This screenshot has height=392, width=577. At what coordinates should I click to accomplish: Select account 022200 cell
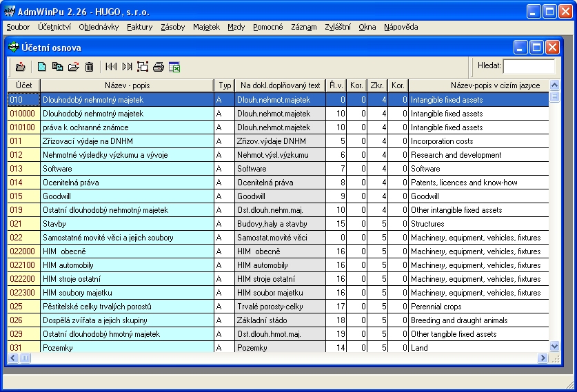click(24, 279)
